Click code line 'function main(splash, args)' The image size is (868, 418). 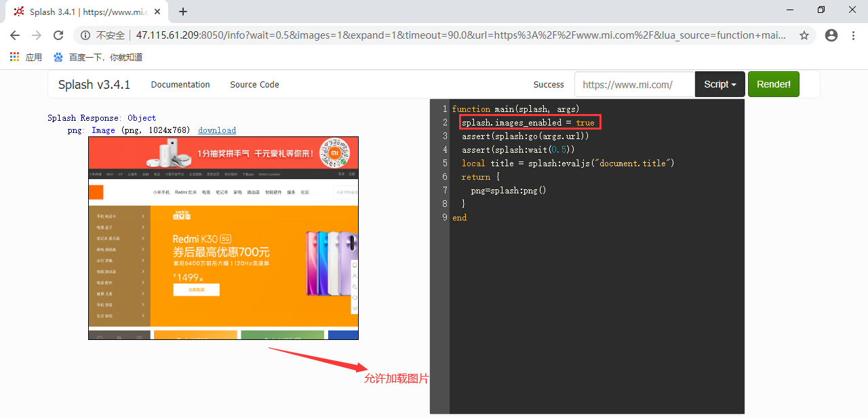point(516,109)
